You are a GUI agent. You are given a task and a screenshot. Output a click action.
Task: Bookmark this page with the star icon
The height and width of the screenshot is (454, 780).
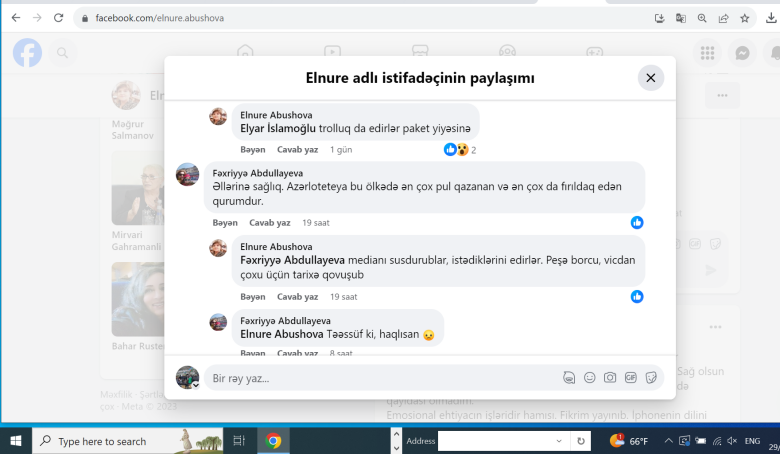tap(744, 18)
